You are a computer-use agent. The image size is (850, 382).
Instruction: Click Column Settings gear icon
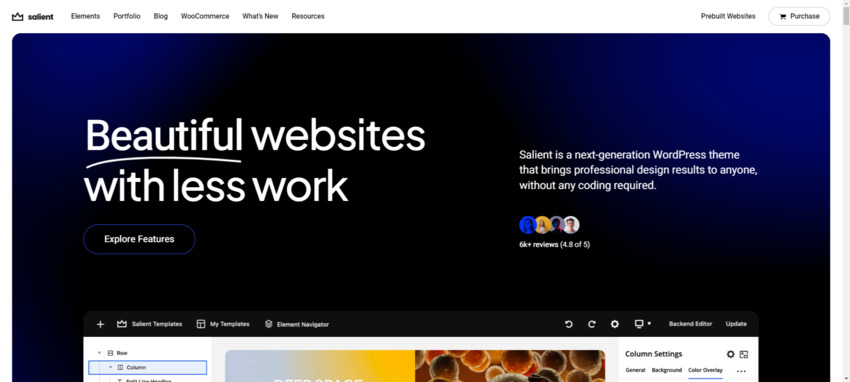pyautogui.click(x=731, y=354)
